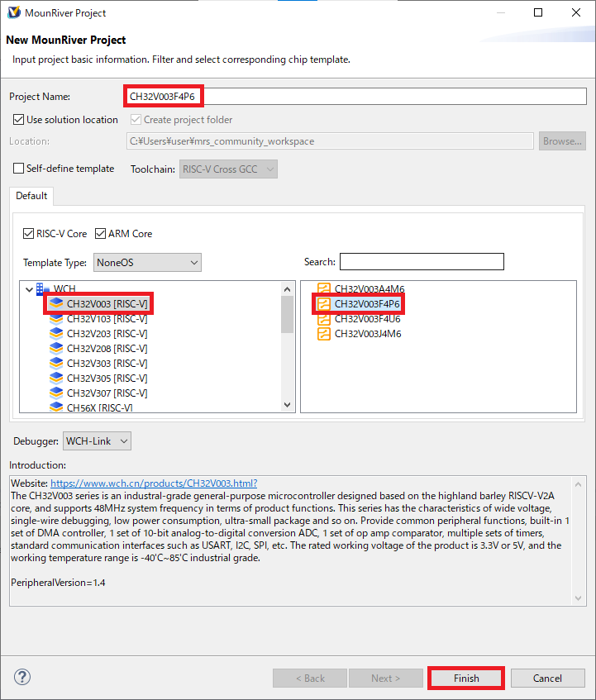The height and width of the screenshot is (700, 596).
Task: Click the chip Search field
Action: coord(422,262)
